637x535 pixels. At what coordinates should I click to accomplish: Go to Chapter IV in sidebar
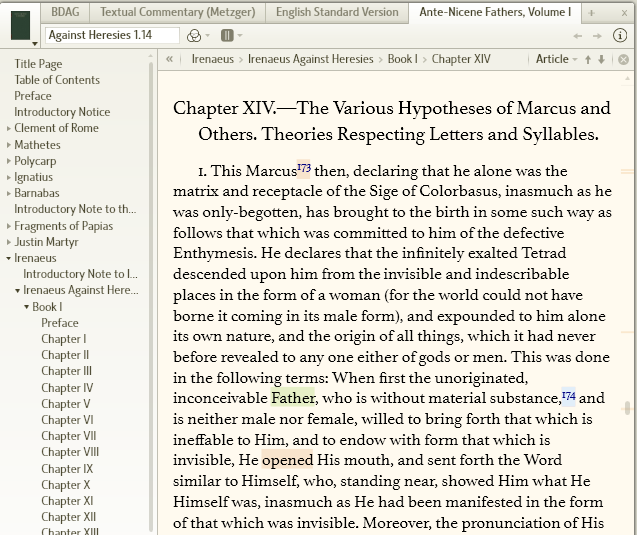(x=67, y=388)
